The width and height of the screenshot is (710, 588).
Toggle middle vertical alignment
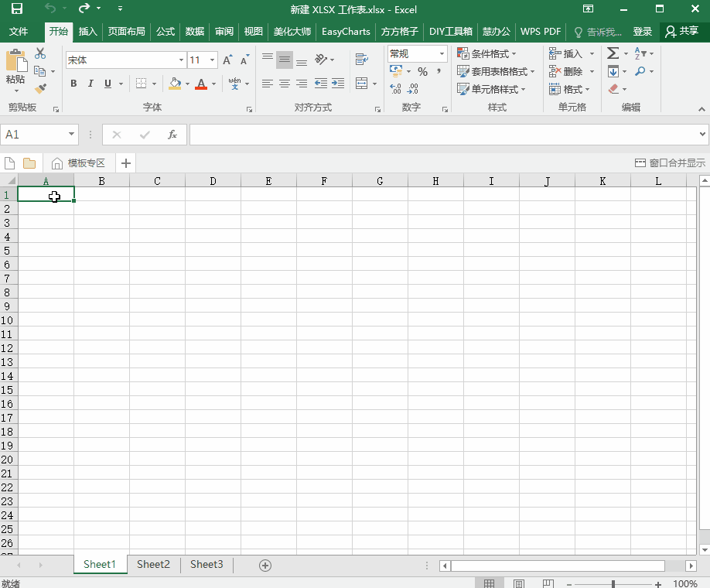coord(285,60)
